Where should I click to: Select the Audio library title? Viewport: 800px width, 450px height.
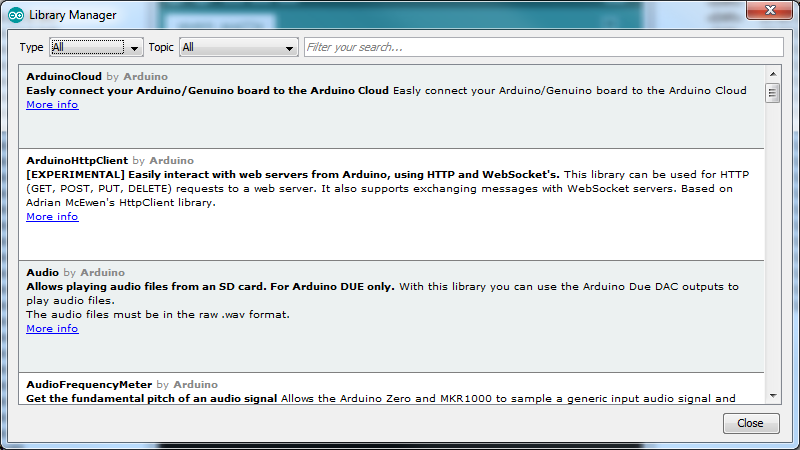click(42, 272)
